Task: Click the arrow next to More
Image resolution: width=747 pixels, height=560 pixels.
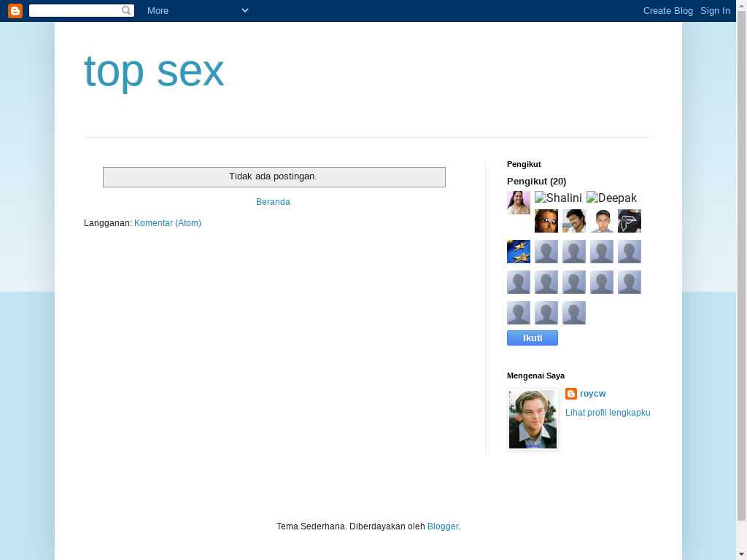Action: coord(244,10)
